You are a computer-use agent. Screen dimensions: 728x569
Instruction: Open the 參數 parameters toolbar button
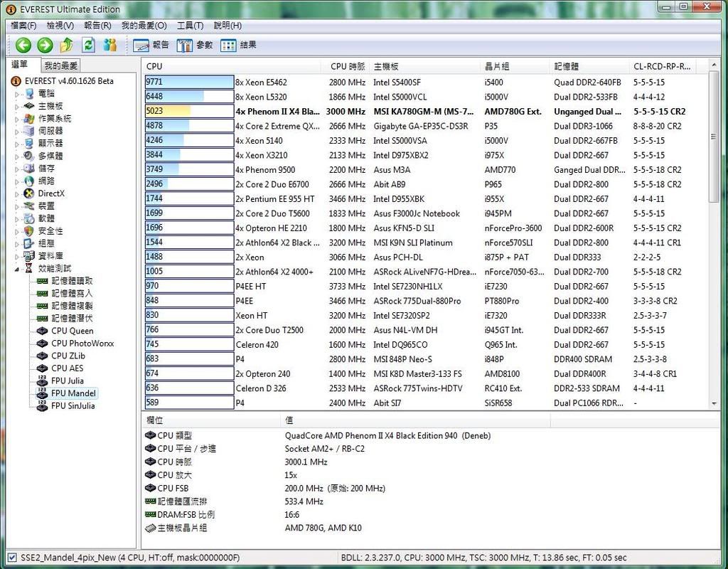[x=194, y=45]
